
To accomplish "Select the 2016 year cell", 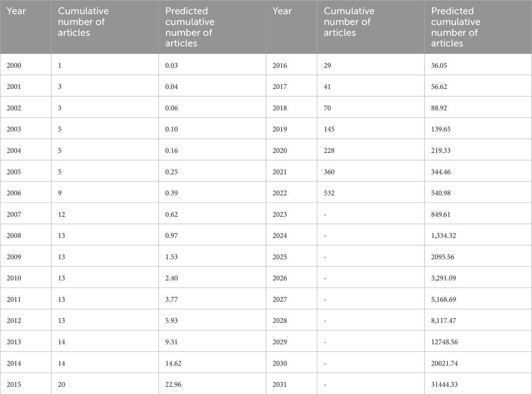I will coord(280,66).
